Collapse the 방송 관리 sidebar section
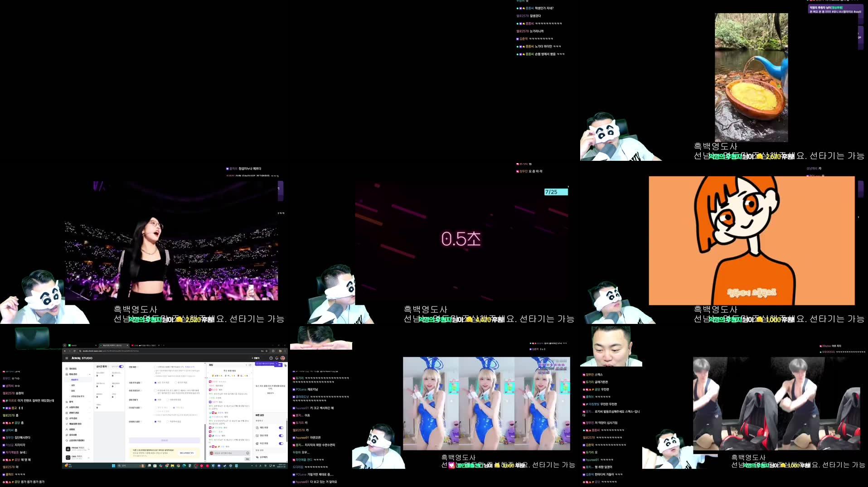The height and width of the screenshot is (487, 868). (x=90, y=374)
